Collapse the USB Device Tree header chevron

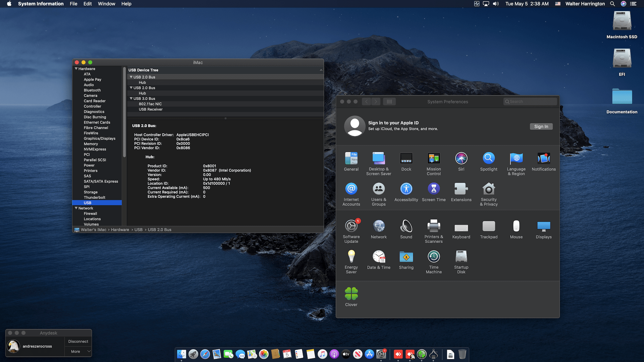tap(321, 70)
